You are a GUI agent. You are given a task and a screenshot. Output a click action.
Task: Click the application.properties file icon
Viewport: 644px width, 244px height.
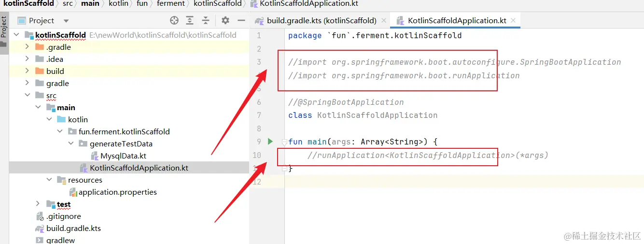[x=73, y=192]
